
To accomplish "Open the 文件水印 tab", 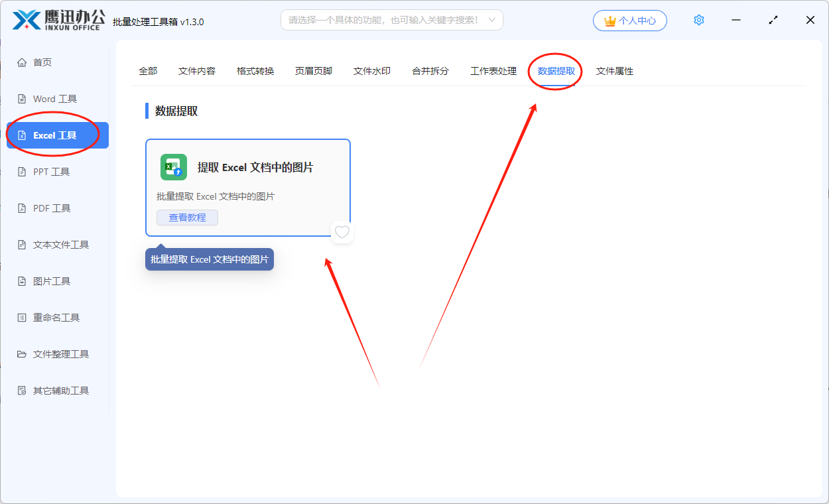I will click(371, 70).
